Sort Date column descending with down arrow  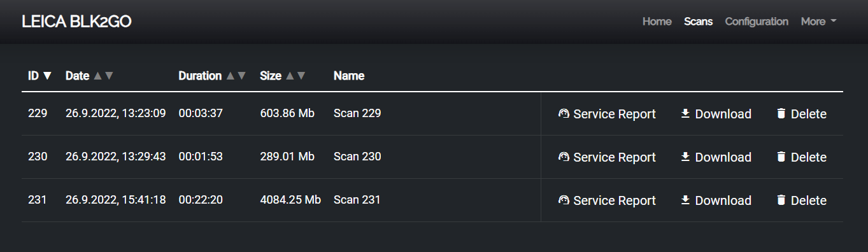pos(109,76)
